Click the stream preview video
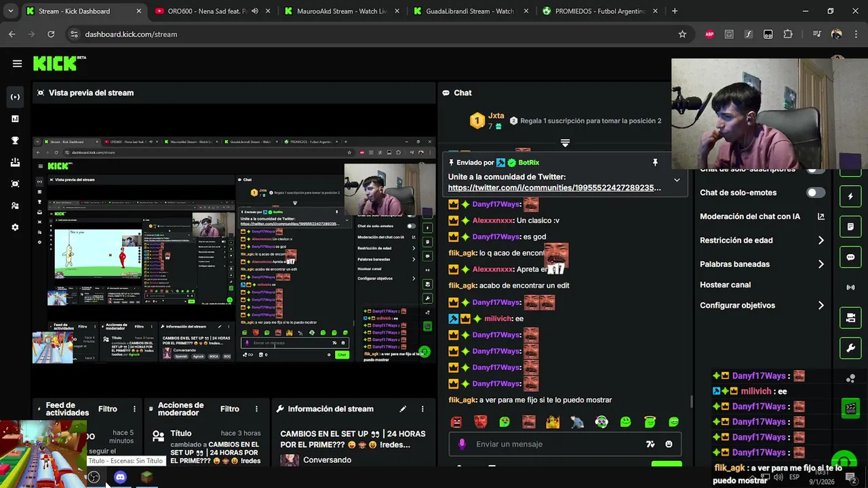 click(x=234, y=249)
